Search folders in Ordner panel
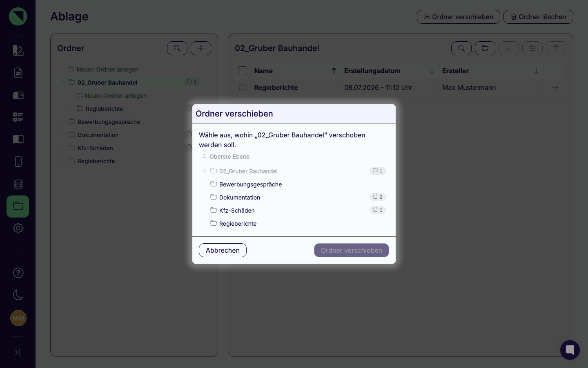The height and width of the screenshot is (368, 588). click(177, 48)
